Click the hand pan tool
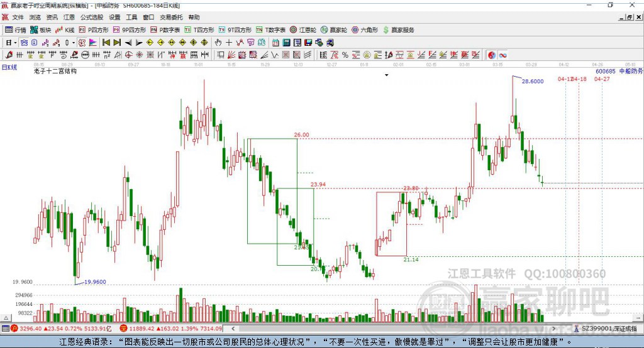644x348 pixels. 218,42
